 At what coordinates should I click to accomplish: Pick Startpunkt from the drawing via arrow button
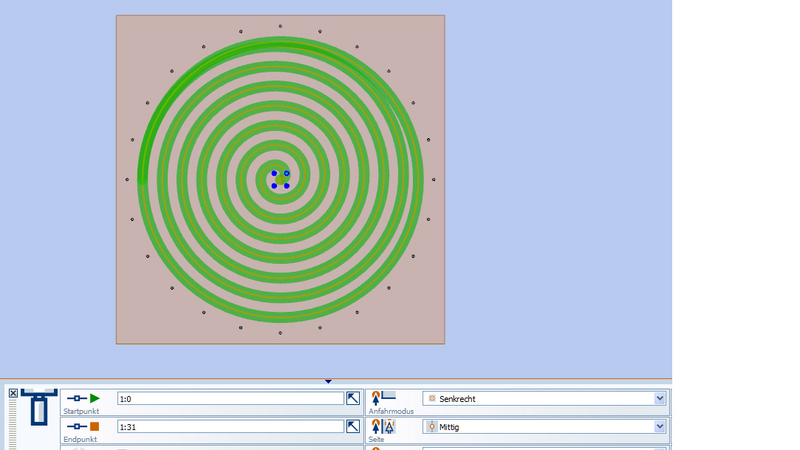(353, 398)
